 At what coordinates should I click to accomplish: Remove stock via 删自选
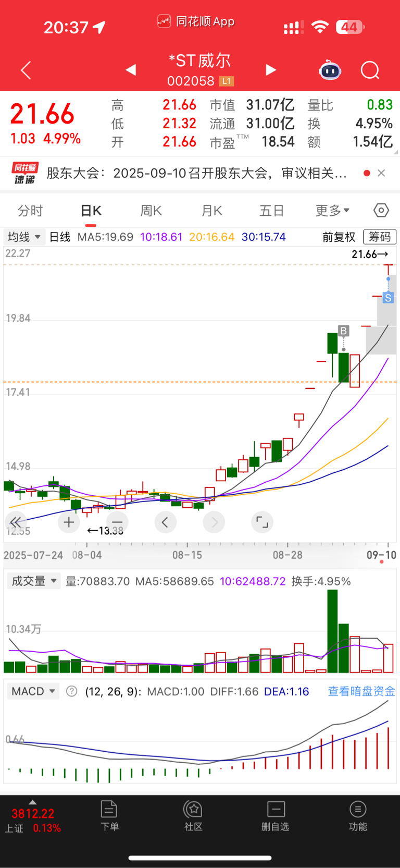(x=275, y=816)
